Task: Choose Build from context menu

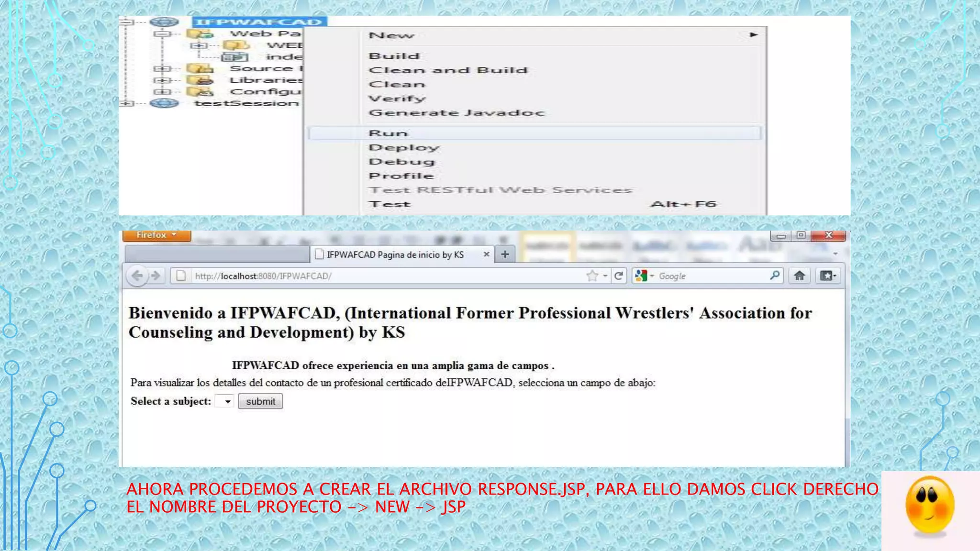Action: (x=535, y=56)
